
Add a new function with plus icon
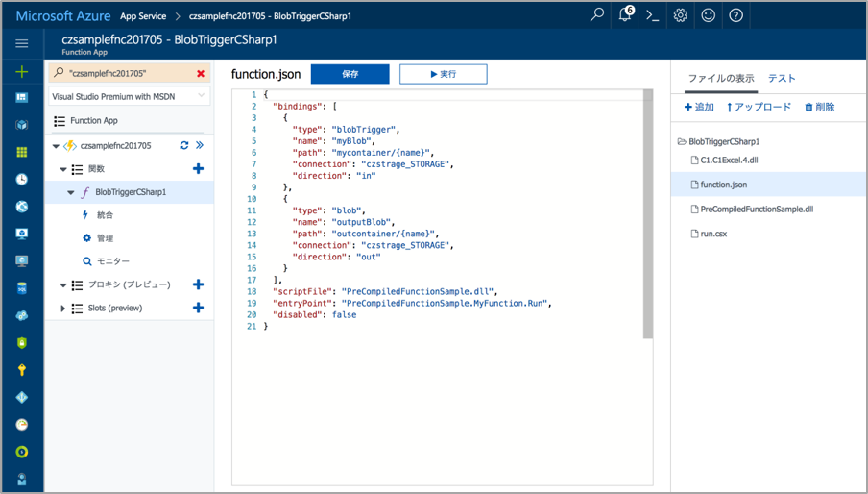[198, 169]
